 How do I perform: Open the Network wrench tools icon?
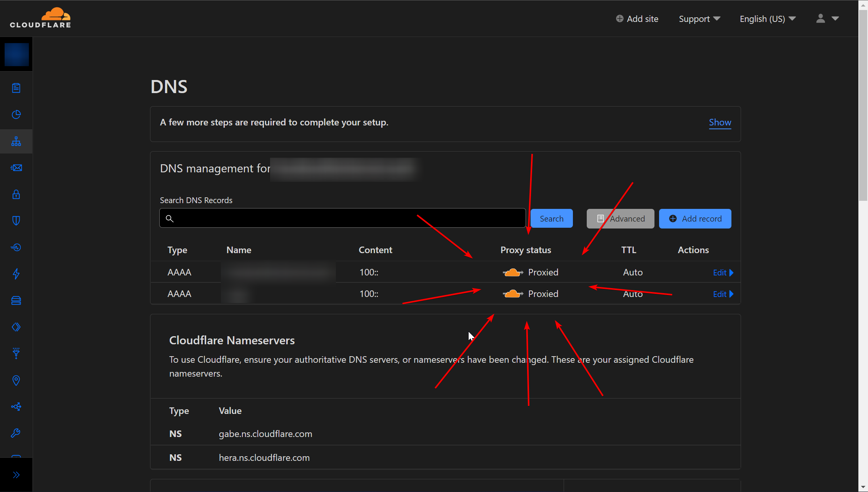(16, 433)
